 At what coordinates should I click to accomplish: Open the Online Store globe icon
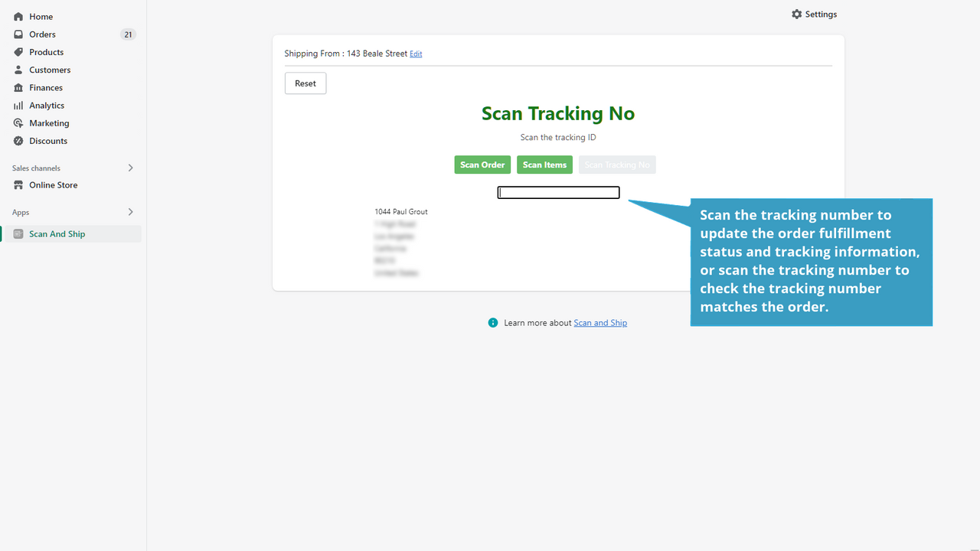(18, 184)
